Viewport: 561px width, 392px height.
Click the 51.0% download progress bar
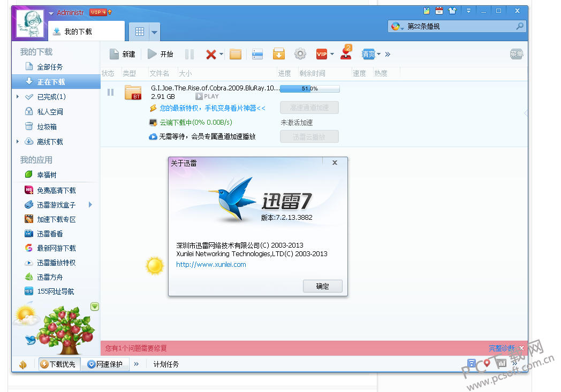310,89
